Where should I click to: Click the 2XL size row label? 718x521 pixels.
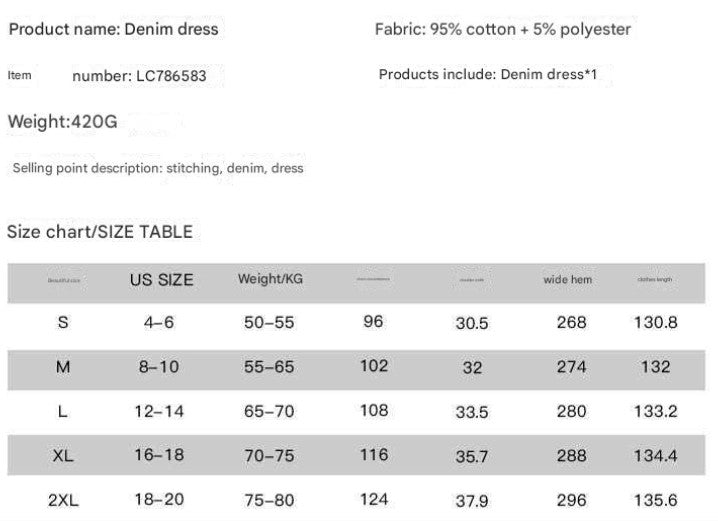click(x=63, y=498)
